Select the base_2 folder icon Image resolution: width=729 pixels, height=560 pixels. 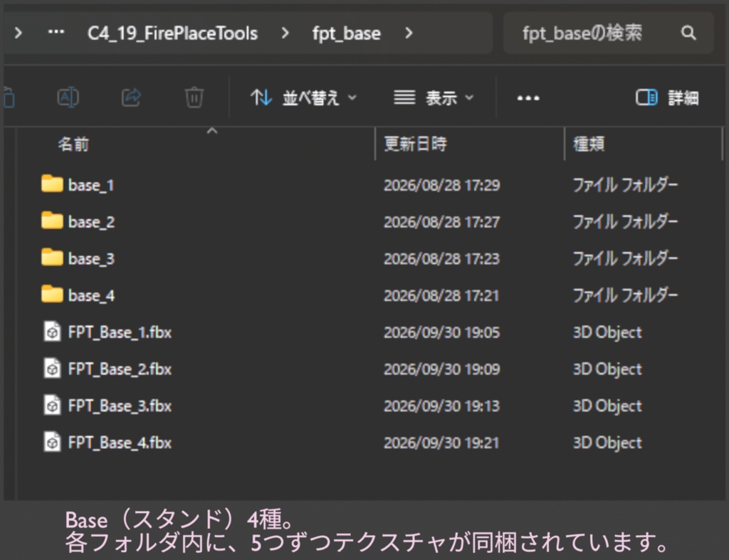tap(52, 221)
